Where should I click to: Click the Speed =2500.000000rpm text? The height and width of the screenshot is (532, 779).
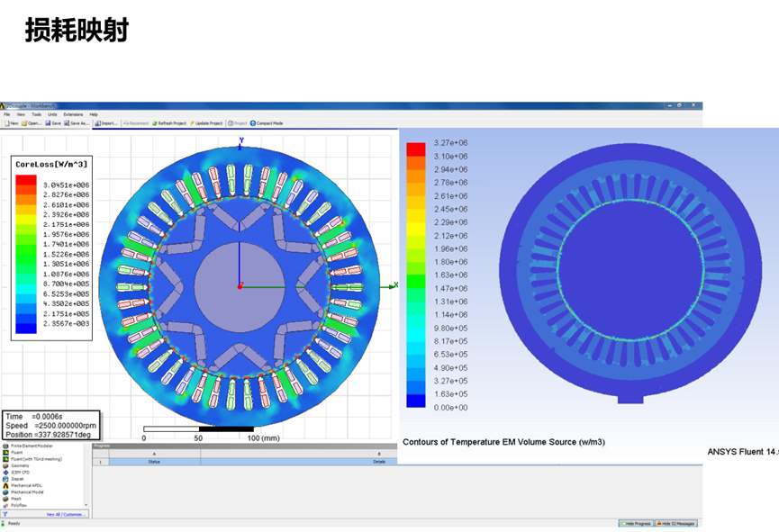[x=51, y=426]
